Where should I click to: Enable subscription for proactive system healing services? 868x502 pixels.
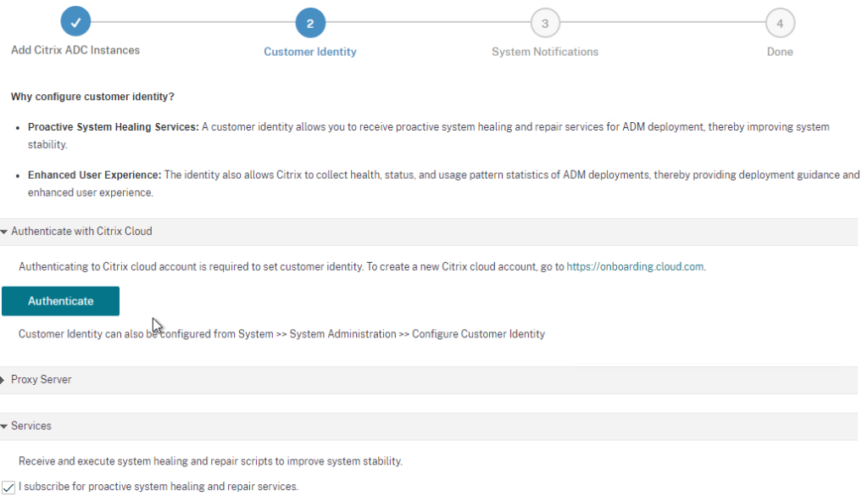pyautogui.click(x=8, y=487)
